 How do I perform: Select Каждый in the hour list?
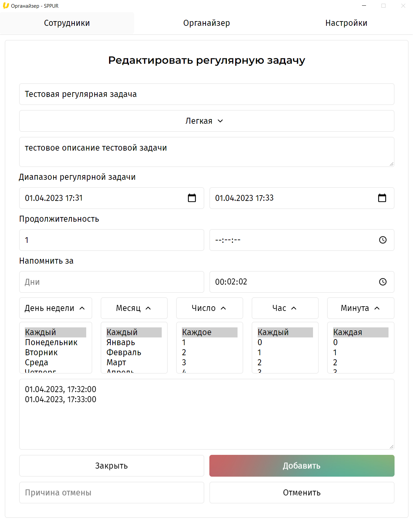point(285,332)
